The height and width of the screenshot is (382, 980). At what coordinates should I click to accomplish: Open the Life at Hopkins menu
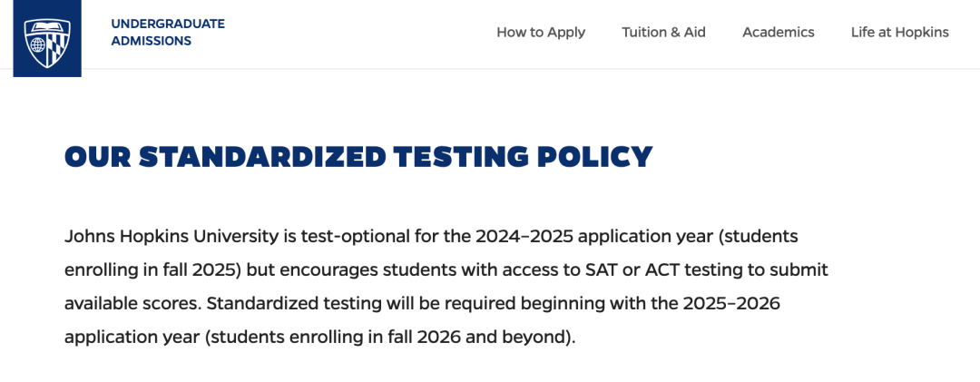(899, 33)
